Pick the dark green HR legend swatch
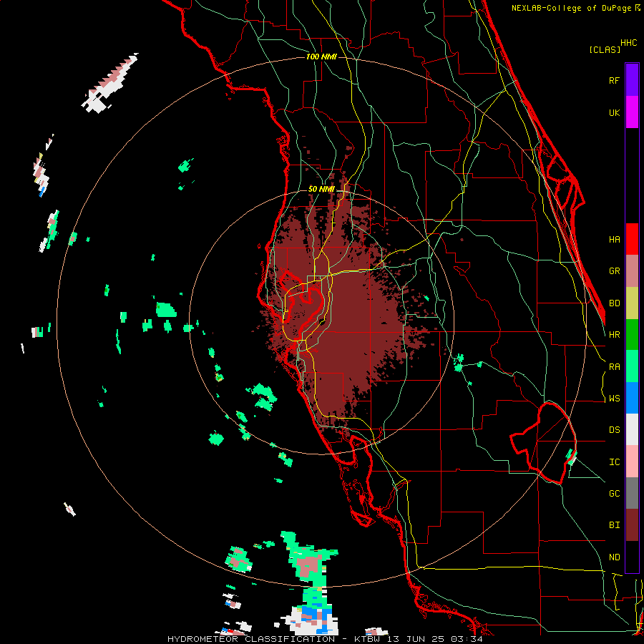 click(x=632, y=334)
